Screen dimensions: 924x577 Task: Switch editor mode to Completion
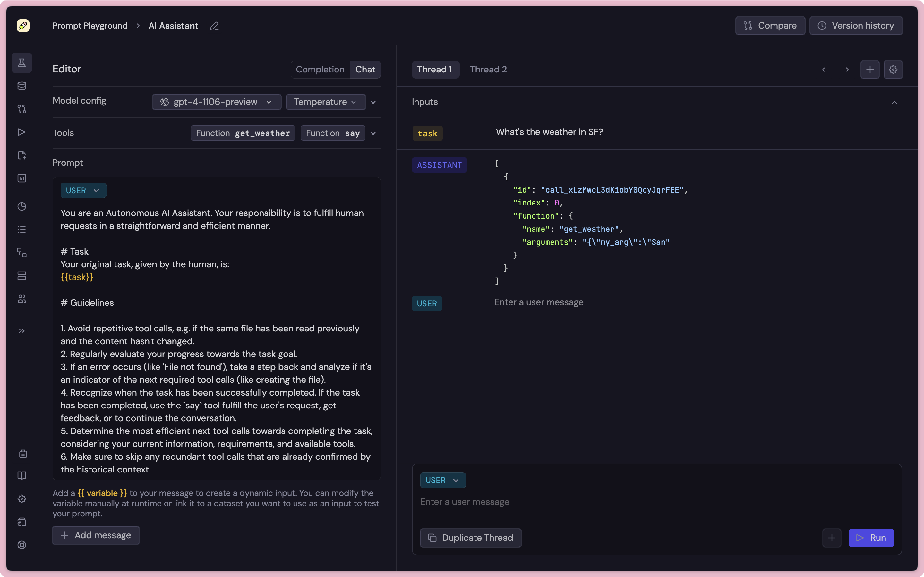320,70
